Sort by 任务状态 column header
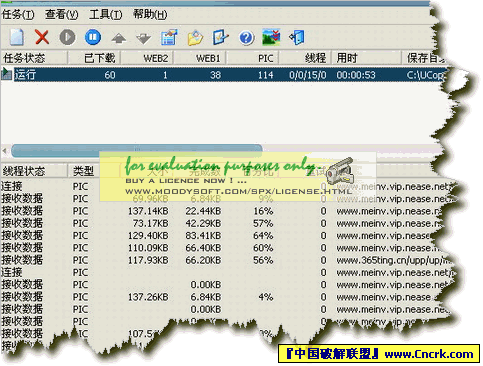 coord(34,58)
